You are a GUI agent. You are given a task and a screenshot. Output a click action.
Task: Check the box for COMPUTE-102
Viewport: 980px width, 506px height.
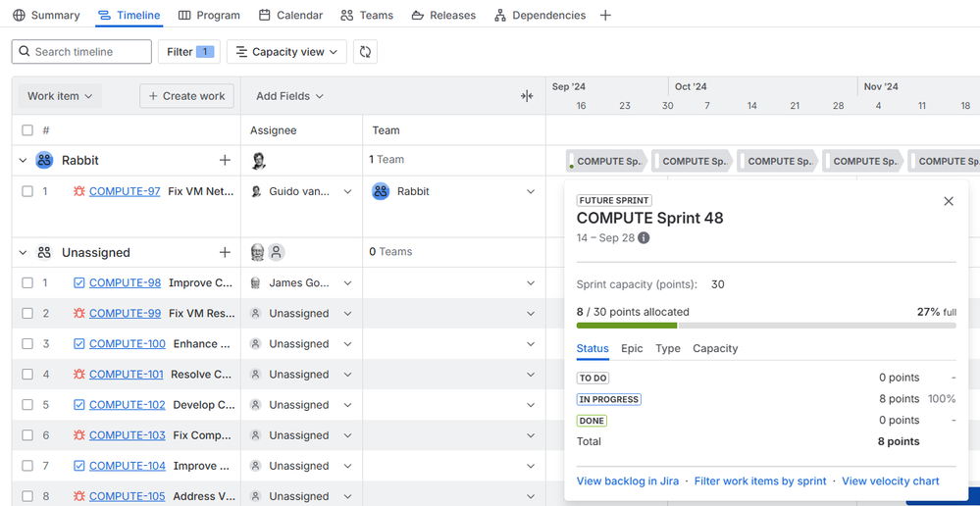tap(27, 405)
